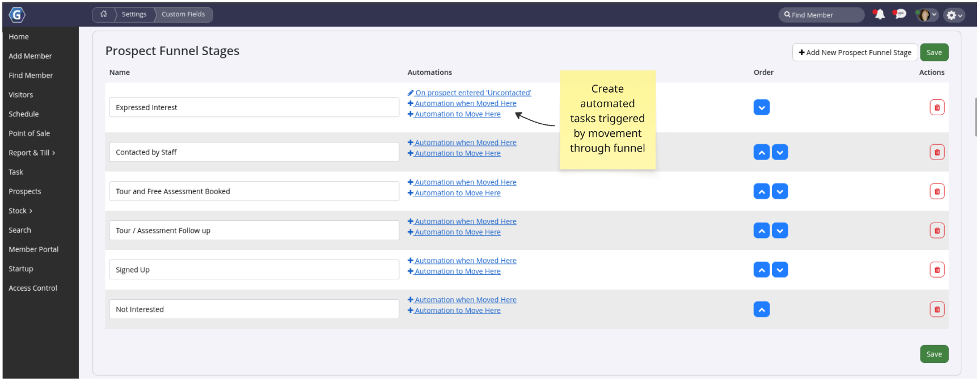Add Automation to Move Here for Assessment Follow up

click(x=454, y=232)
